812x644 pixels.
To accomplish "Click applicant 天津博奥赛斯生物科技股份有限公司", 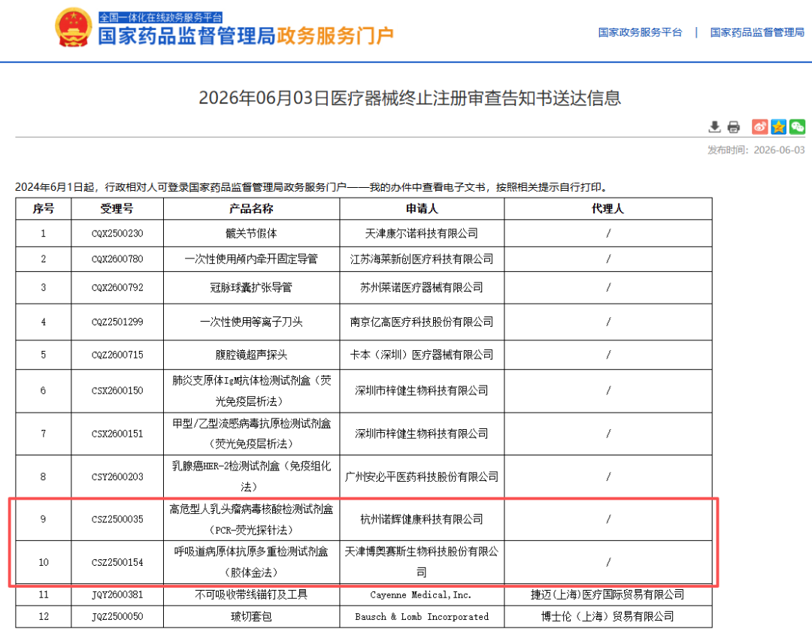I will (422, 562).
